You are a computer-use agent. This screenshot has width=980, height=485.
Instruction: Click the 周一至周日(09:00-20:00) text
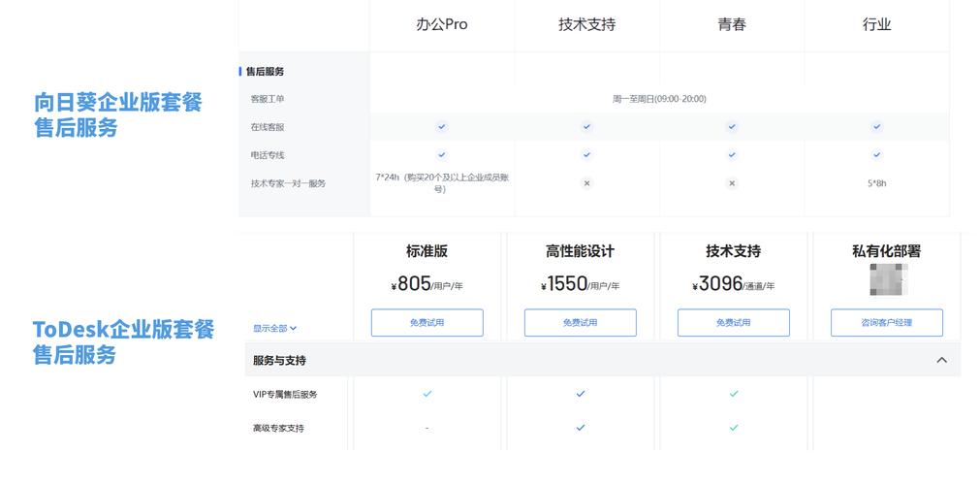tap(659, 99)
